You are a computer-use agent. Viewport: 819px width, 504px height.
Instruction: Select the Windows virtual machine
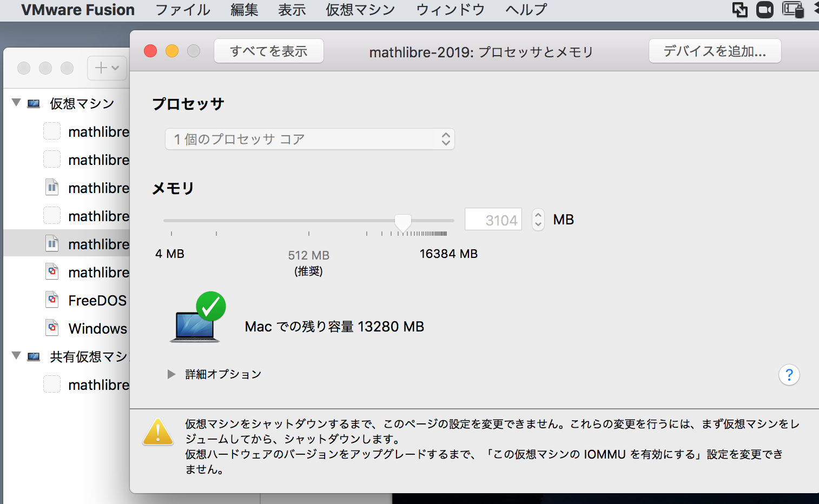(x=98, y=328)
